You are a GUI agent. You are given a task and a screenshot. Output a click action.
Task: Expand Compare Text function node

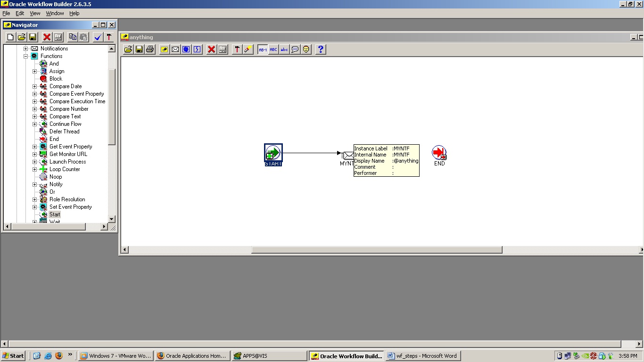(34, 116)
